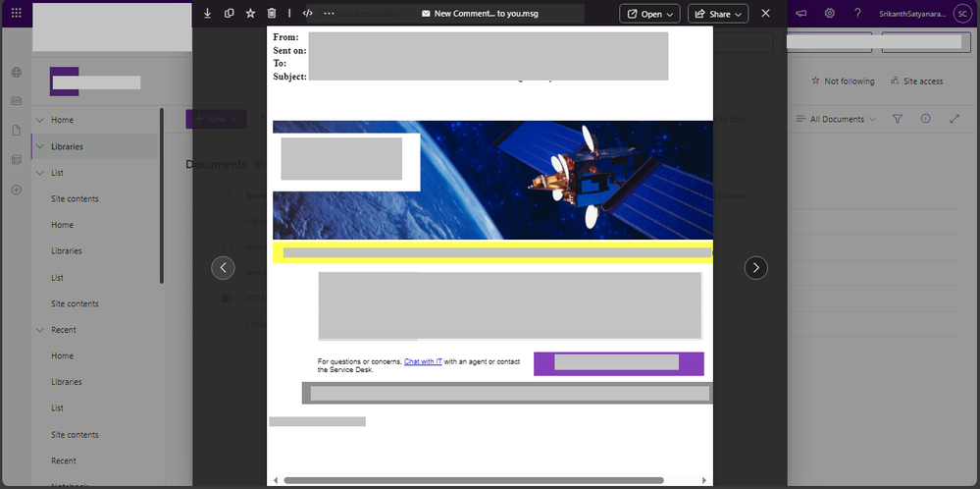Open the app launcher waffle icon
Screen dimensions: 980x489
17,13
